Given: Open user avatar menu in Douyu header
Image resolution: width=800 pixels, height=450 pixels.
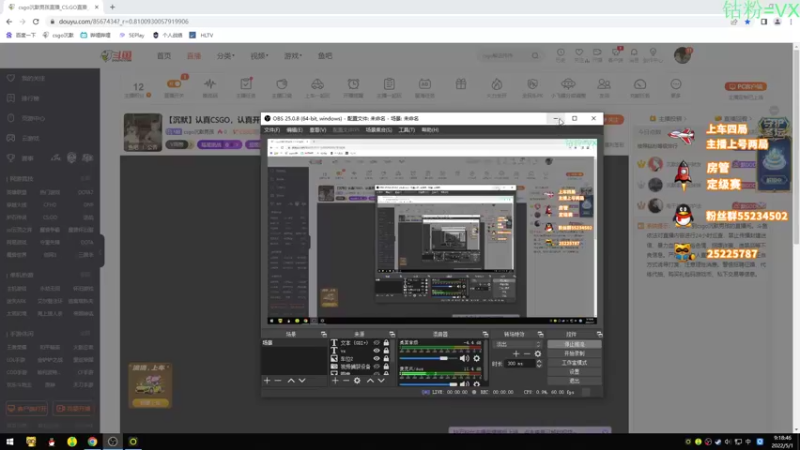Looking at the screenshot, I should (x=682, y=55).
